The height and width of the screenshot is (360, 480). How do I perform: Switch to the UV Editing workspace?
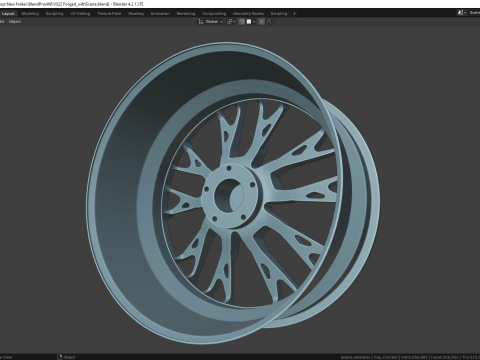coord(80,14)
